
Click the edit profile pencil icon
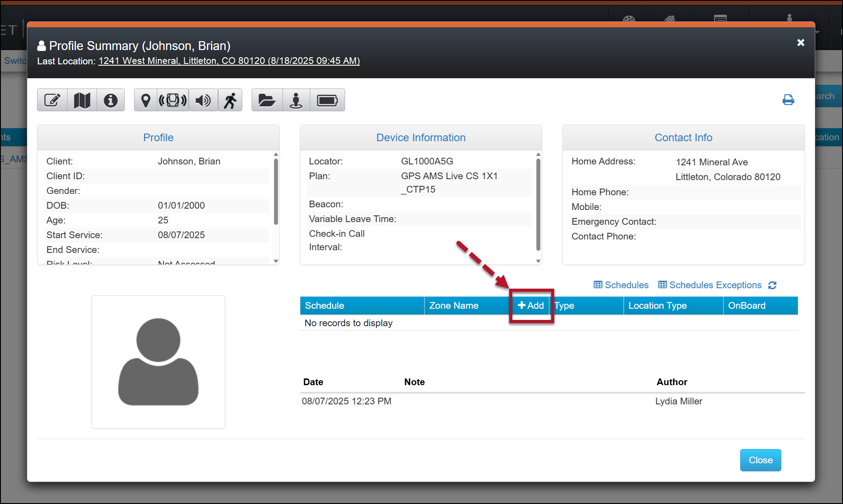point(52,100)
